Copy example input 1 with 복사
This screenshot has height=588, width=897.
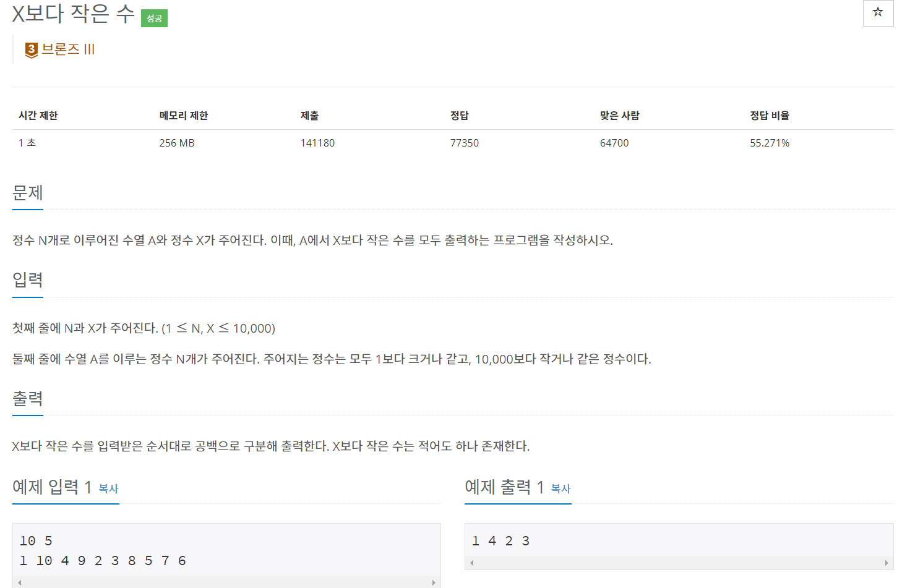tap(108, 488)
